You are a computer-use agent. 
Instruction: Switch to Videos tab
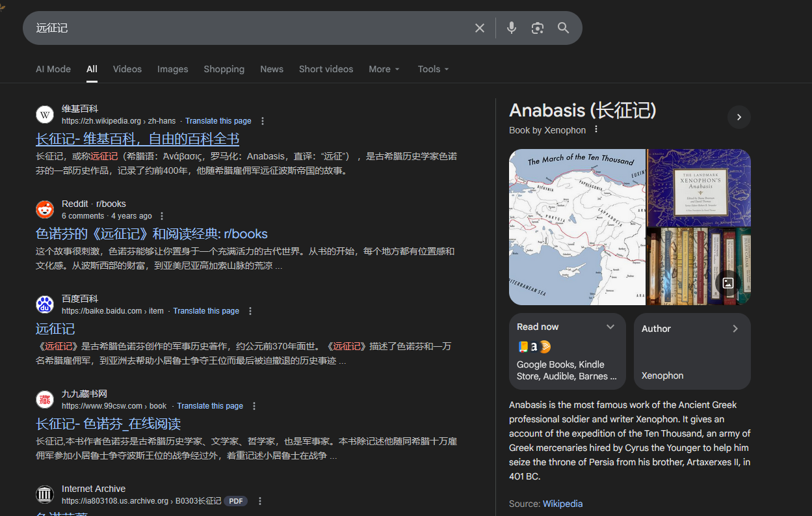(x=127, y=69)
